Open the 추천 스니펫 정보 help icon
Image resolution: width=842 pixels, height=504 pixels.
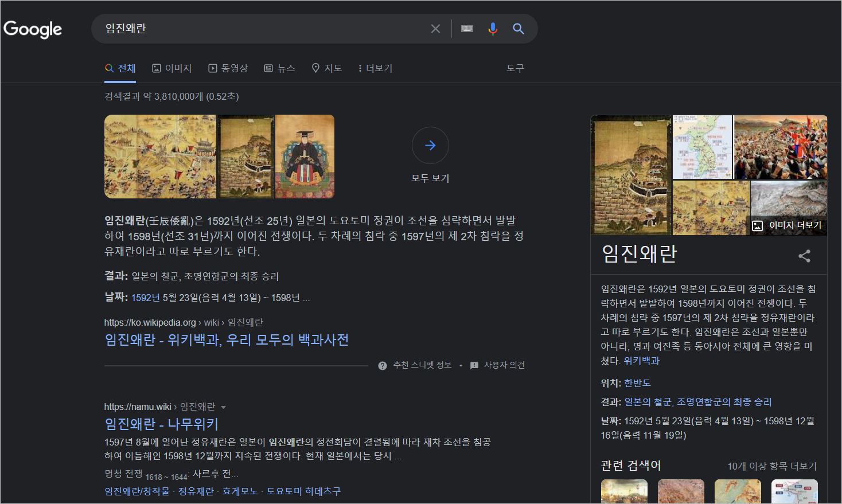[x=383, y=365]
